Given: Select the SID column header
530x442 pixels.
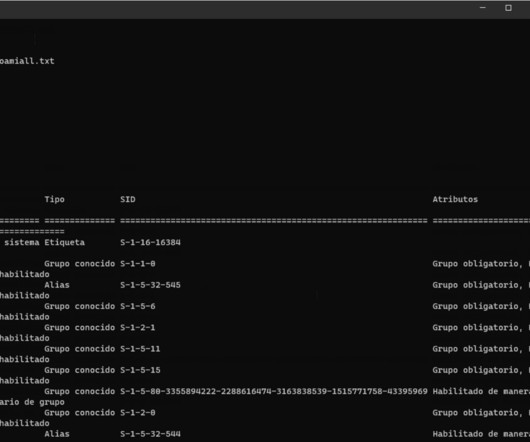Looking at the screenshot, I should coord(128,199).
